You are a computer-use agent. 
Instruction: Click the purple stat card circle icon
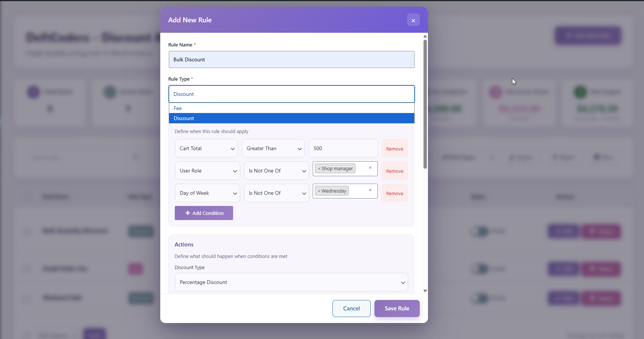tap(33, 92)
